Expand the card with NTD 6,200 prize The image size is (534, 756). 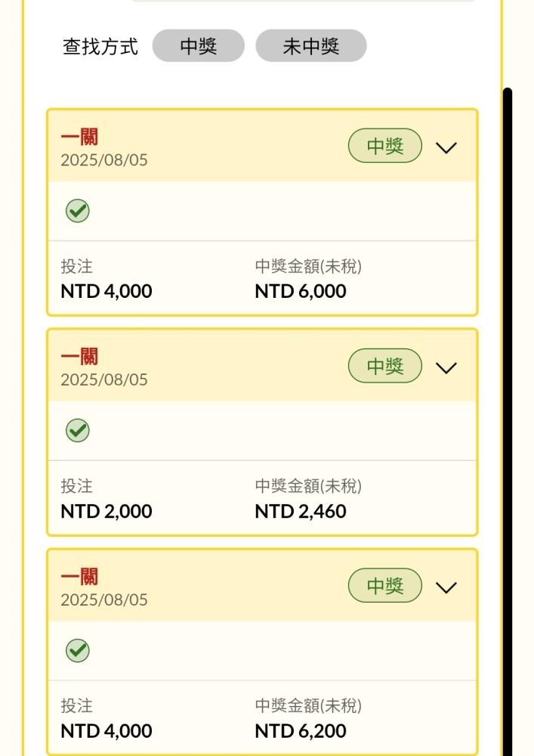(x=446, y=587)
